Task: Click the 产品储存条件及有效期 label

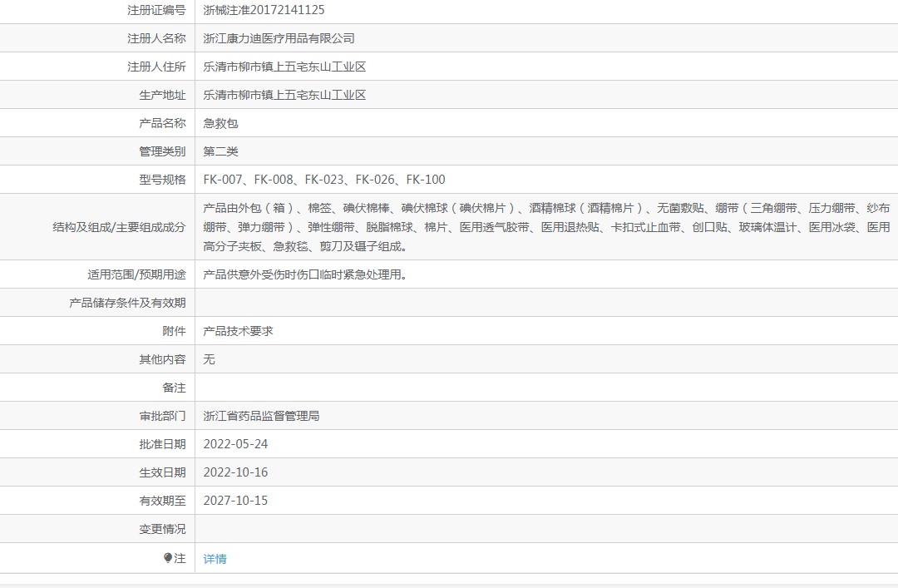Action: 127,303
